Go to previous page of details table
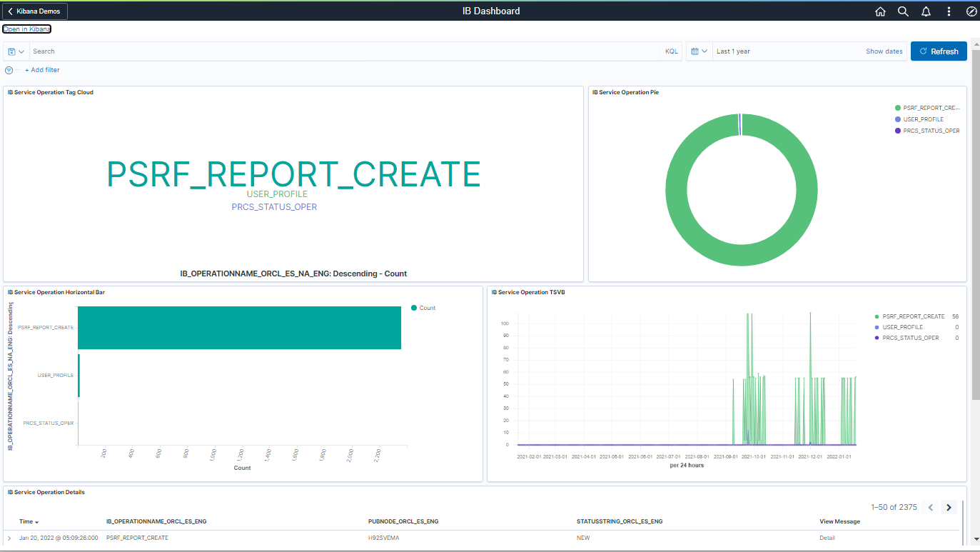Image resolution: width=980 pixels, height=552 pixels. tap(931, 508)
